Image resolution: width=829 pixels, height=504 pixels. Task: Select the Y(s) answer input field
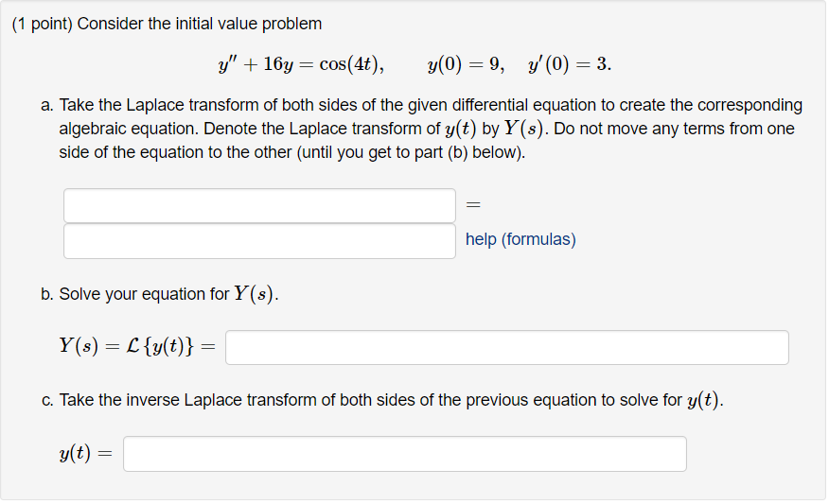click(507, 348)
